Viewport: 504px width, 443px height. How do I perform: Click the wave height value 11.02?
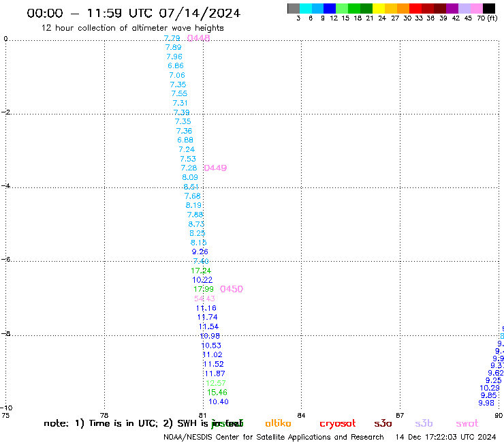(x=212, y=354)
